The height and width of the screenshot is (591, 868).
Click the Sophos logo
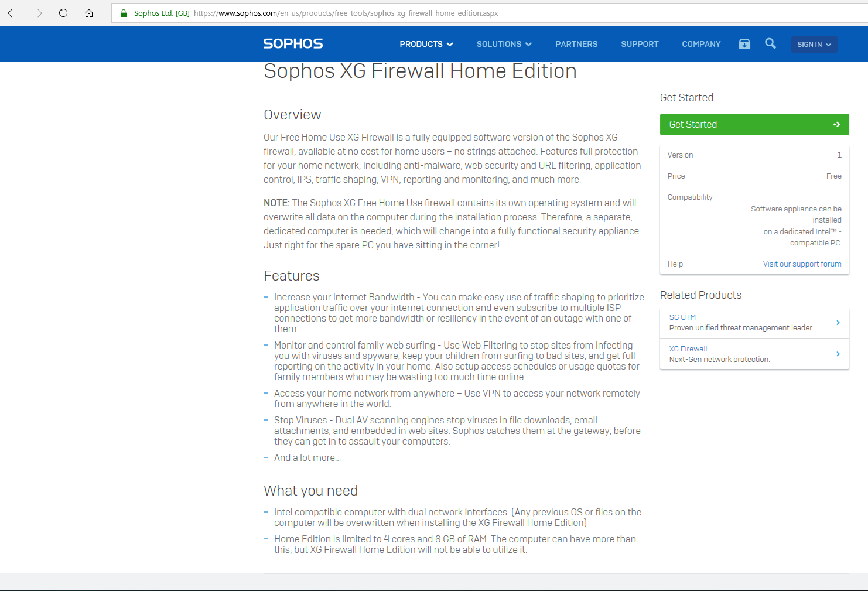(x=293, y=44)
